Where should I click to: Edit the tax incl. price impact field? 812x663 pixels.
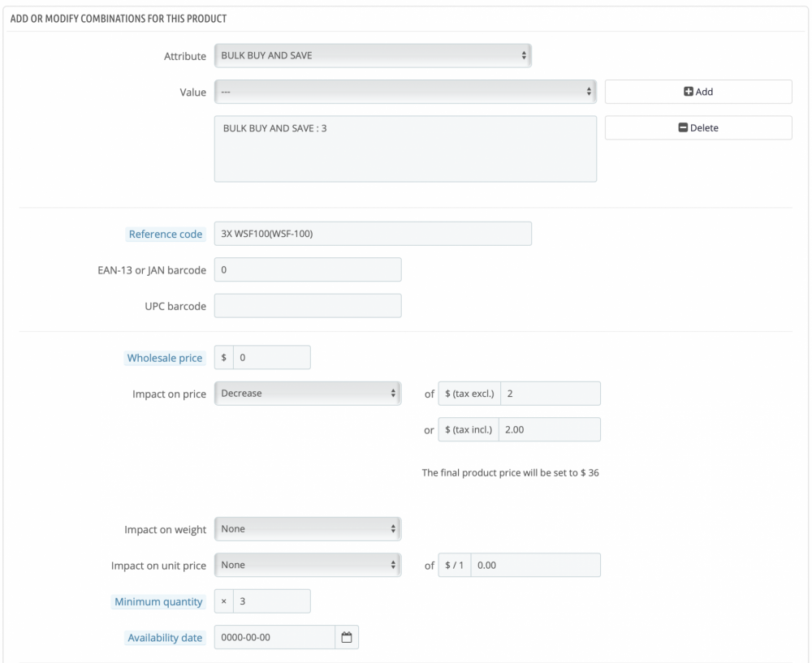point(551,429)
